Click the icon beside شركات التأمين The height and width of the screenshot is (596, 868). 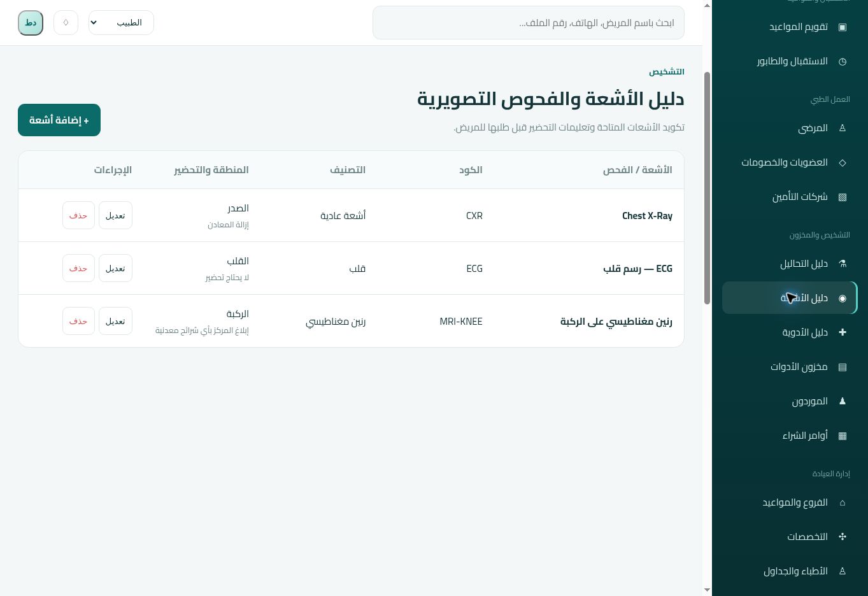coord(843,197)
